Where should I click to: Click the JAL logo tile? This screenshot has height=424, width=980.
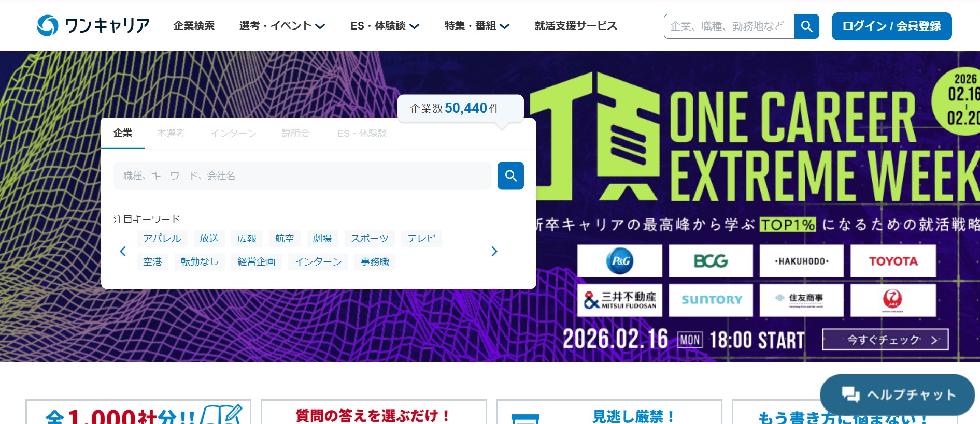[x=893, y=300]
